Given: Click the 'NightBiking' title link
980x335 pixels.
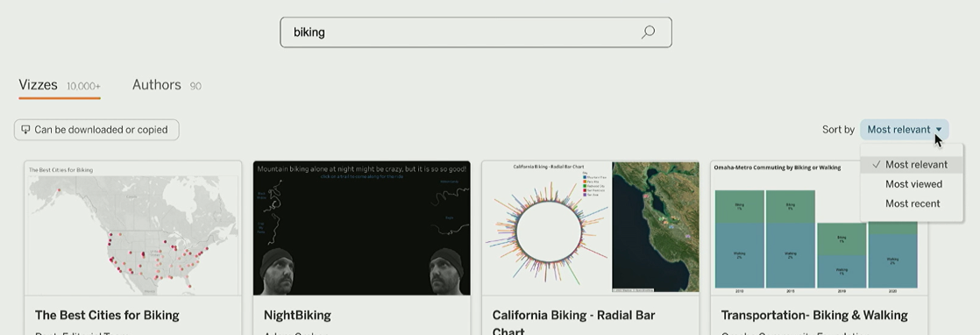Looking at the screenshot, I should [x=297, y=315].
